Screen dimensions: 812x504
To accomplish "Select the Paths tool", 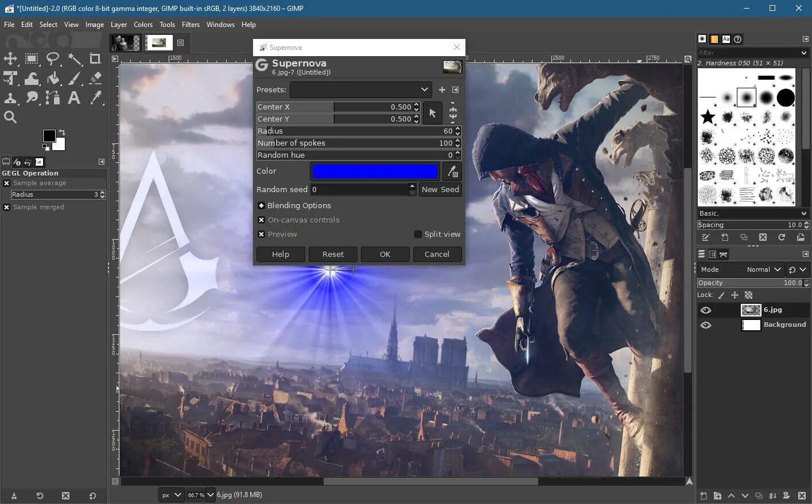I will click(53, 97).
